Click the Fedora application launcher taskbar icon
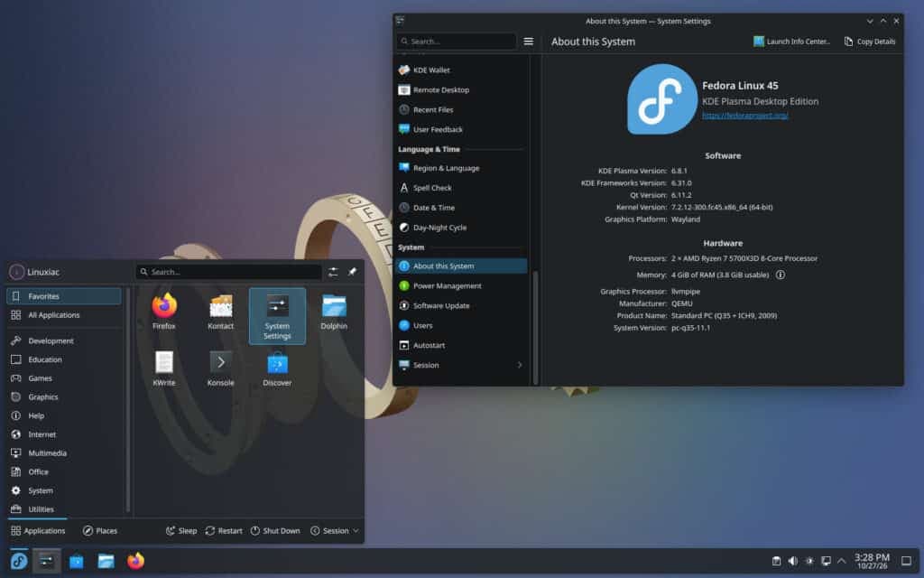 19,560
